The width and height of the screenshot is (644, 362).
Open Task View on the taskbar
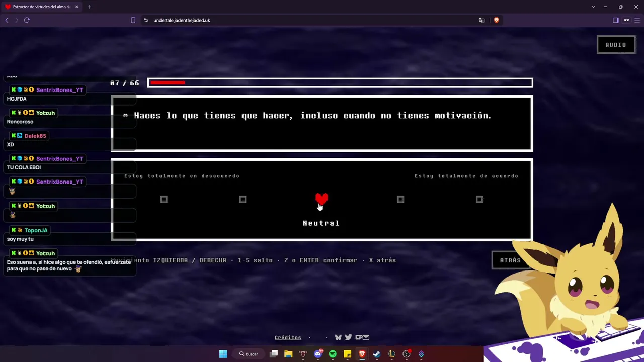pos(274,354)
